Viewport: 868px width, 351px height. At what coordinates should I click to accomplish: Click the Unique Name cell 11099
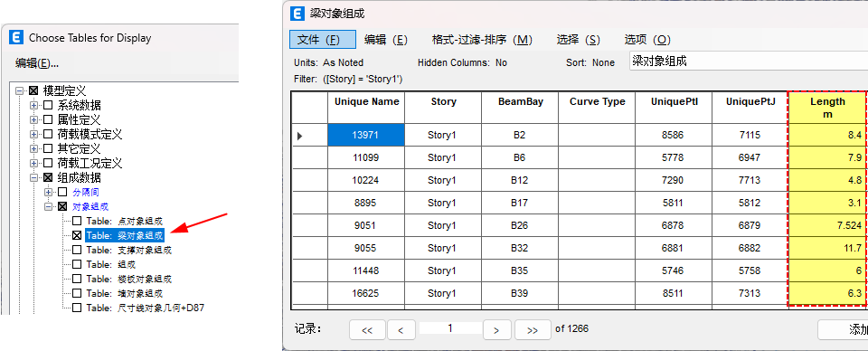[x=366, y=157]
